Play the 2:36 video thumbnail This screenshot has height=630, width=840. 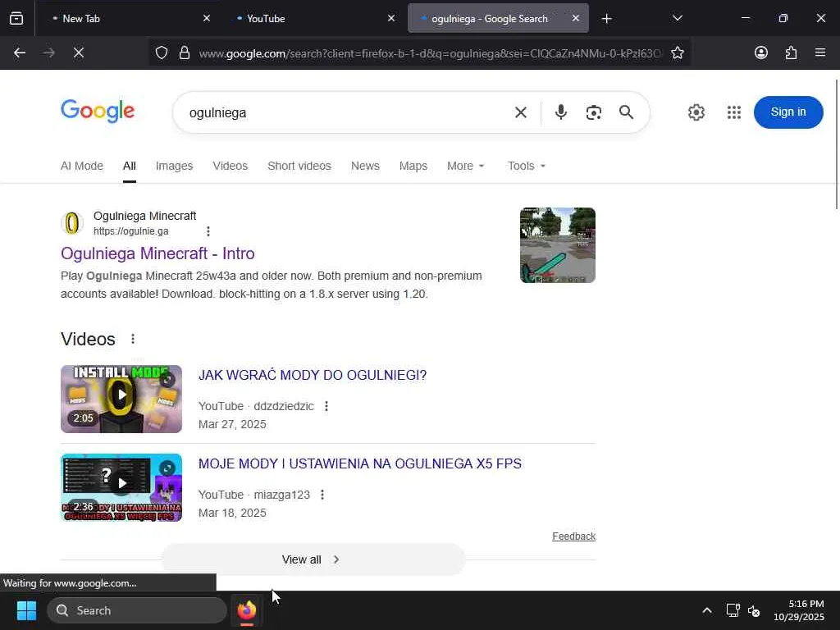coord(121,487)
